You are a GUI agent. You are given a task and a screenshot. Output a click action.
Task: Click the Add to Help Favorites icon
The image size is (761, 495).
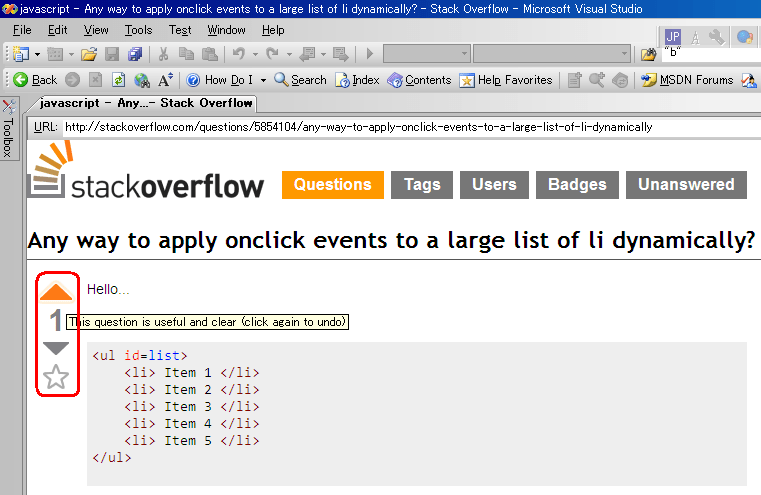pyautogui.click(x=574, y=80)
